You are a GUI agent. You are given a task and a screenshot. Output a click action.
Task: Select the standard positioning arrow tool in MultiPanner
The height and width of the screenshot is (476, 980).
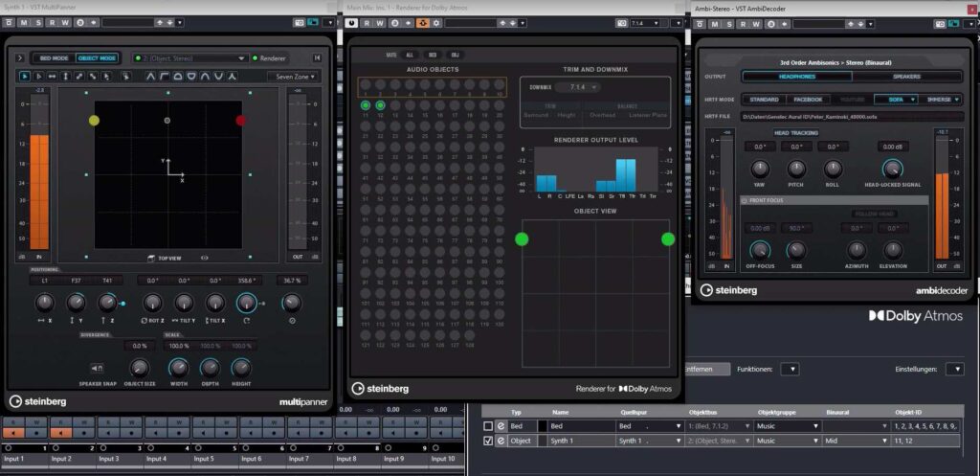pos(24,77)
